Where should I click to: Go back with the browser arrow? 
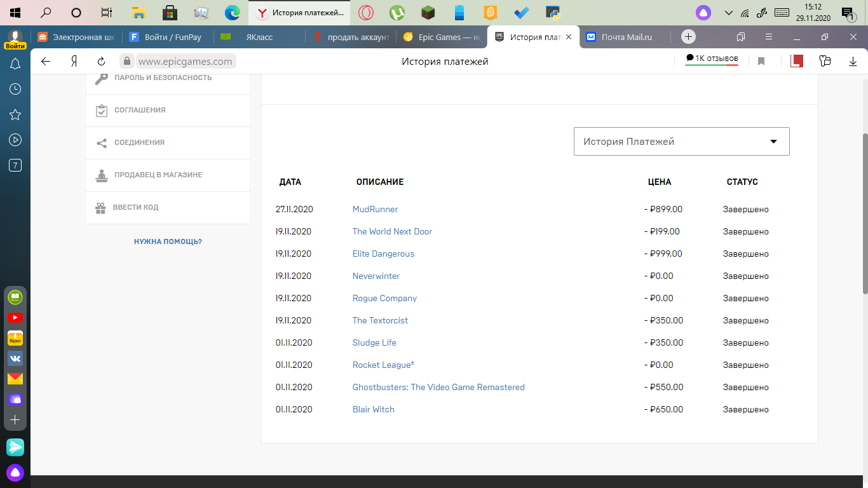[45, 61]
